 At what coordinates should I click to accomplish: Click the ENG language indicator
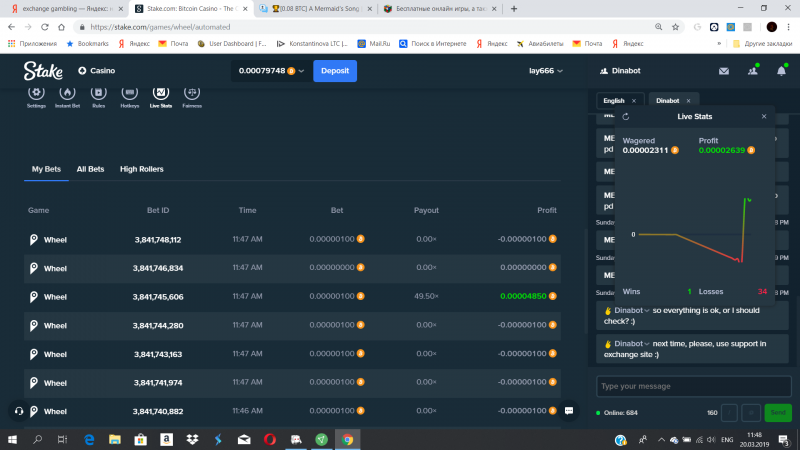click(x=727, y=440)
